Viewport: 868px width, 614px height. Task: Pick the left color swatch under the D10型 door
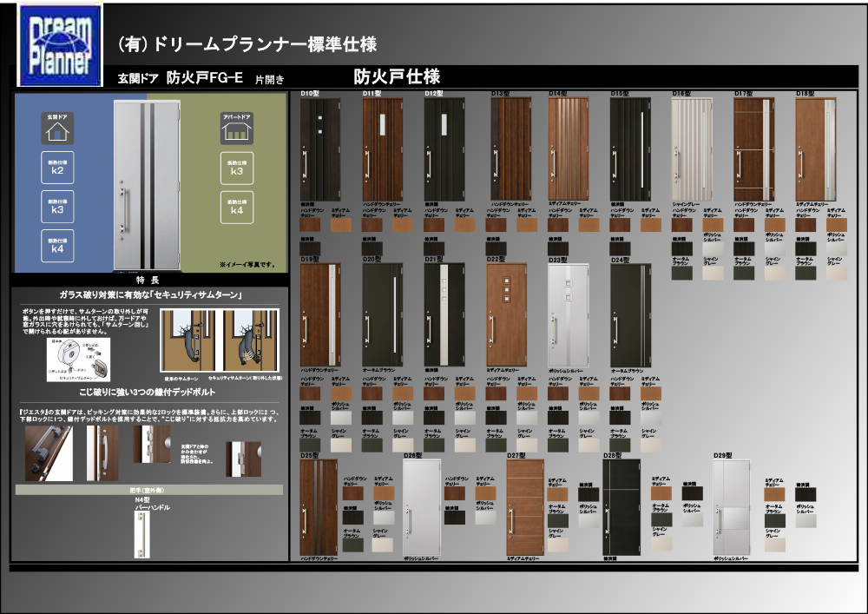click(310, 225)
